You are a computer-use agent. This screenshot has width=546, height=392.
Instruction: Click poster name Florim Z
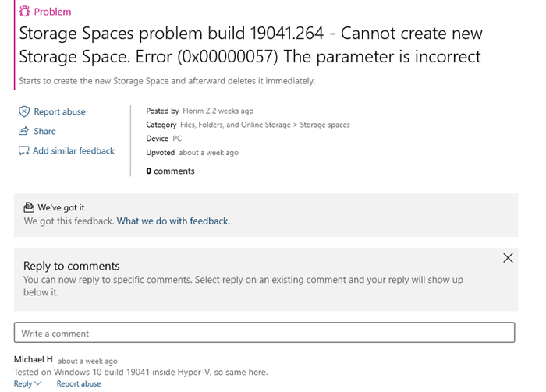[197, 111]
